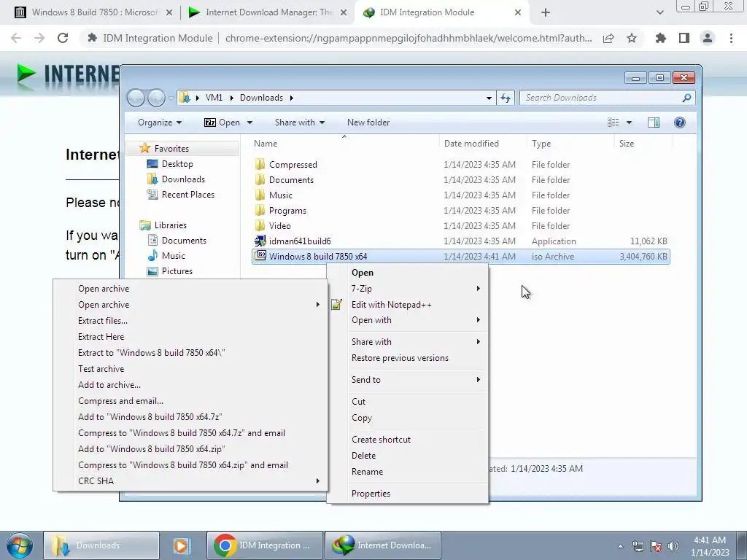Click Test archive option

pos(190,368)
